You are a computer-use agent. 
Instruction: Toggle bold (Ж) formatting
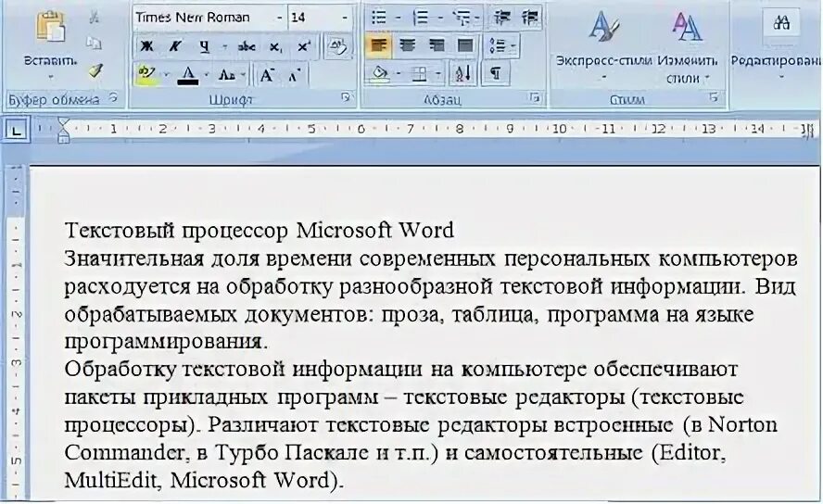pyautogui.click(x=147, y=46)
